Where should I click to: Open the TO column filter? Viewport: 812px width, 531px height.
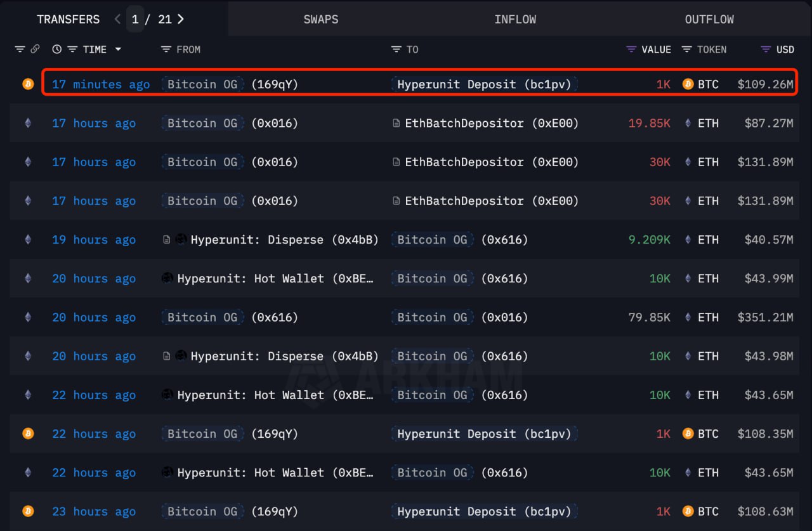click(x=396, y=49)
